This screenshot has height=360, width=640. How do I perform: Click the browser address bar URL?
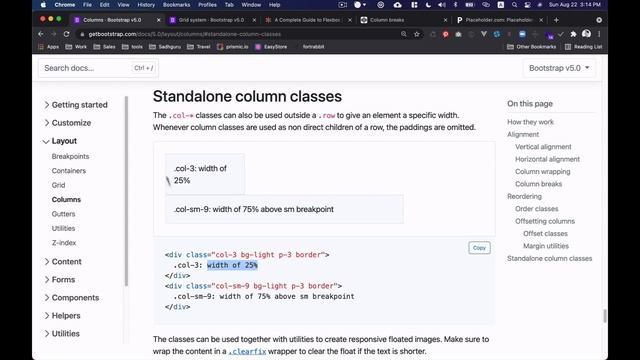pyautogui.click(x=184, y=34)
